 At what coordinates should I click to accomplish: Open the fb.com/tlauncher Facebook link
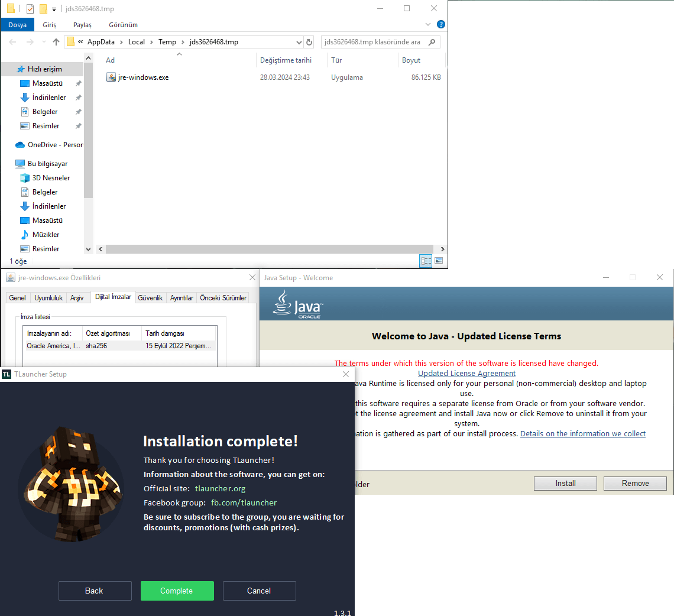(x=244, y=503)
